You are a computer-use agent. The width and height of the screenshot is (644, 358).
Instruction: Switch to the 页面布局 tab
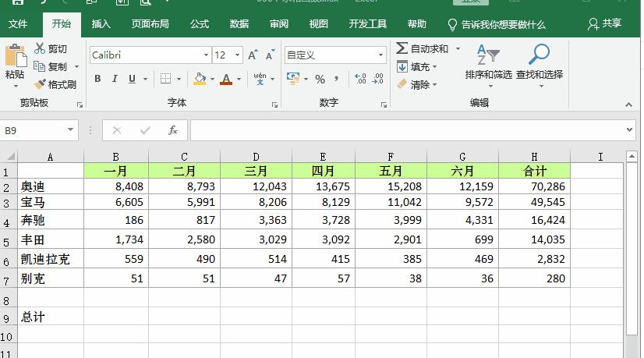[150, 24]
